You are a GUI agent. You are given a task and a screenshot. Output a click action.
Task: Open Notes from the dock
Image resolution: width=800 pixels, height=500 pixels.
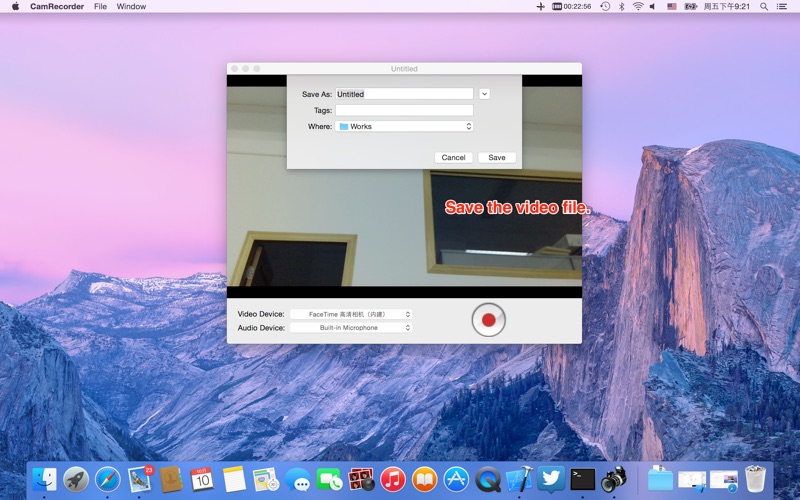click(234, 480)
